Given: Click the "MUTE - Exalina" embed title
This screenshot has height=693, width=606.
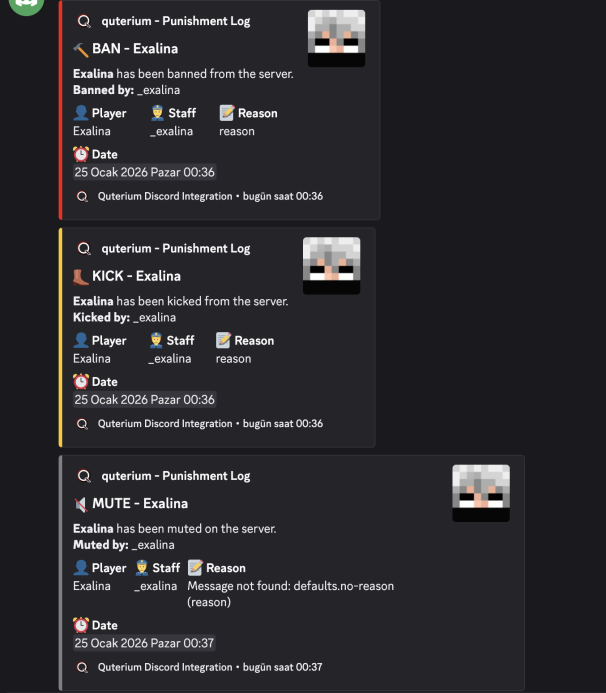Looking at the screenshot, I should (140, 503).
